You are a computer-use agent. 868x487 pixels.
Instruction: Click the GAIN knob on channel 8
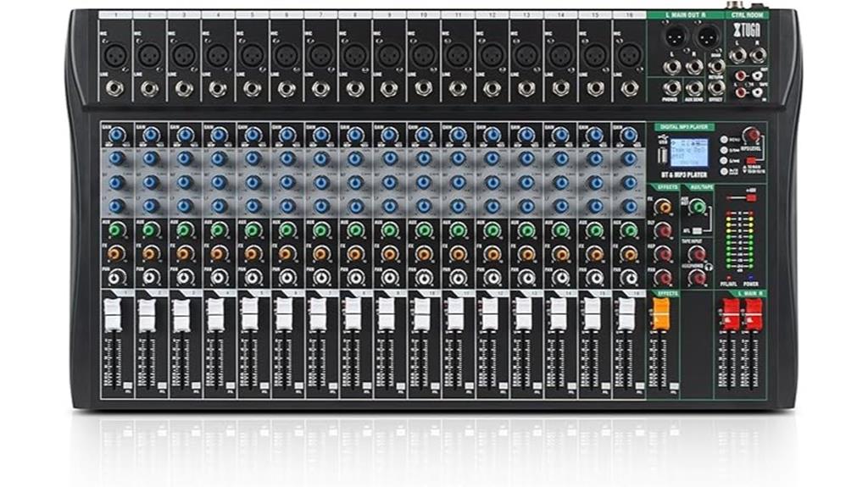(355, 135)
